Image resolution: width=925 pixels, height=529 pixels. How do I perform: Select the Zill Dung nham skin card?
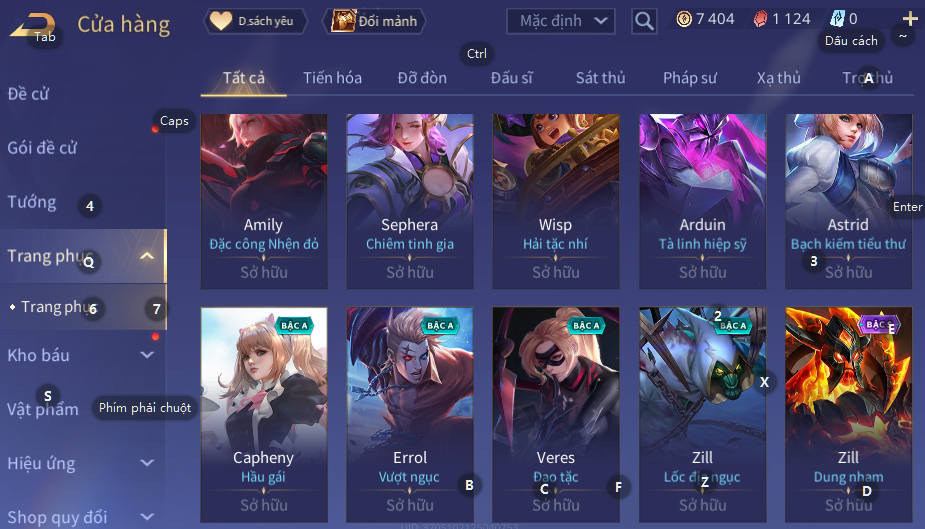[x=848, y=415]
